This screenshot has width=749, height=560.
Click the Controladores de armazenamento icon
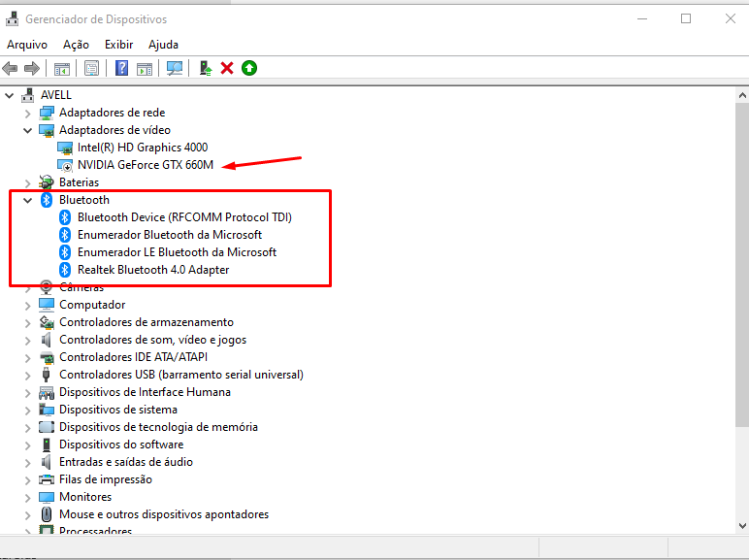[x=47, y=322]
